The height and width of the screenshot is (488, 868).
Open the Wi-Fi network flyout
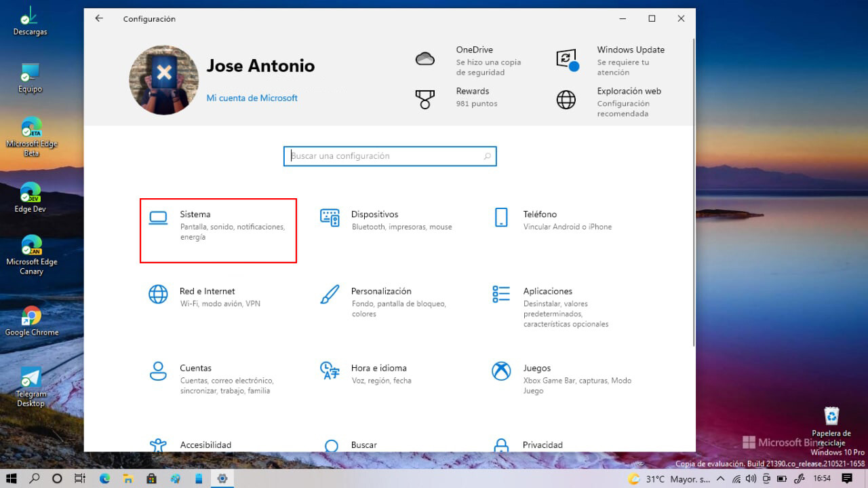pos(736,478)
